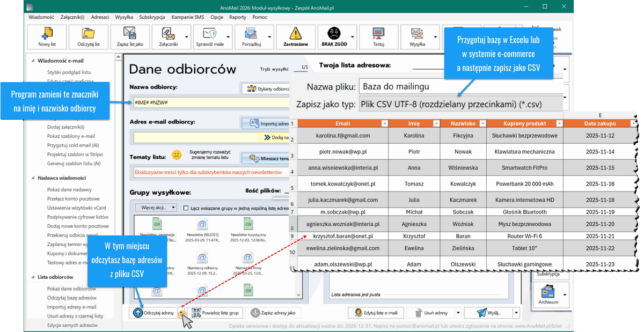The image size is (644, 332).
Task: Click the Zapisz adresy jako download icon
Action: 255,313
